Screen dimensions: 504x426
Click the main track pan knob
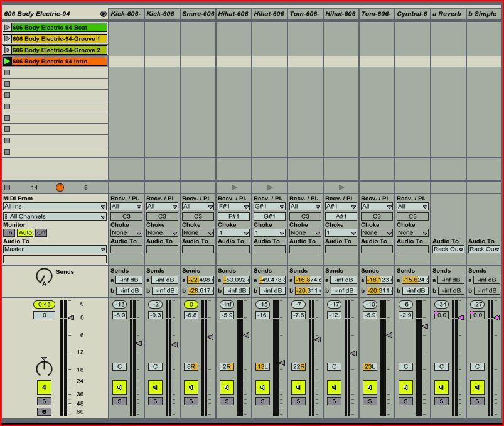44,368
